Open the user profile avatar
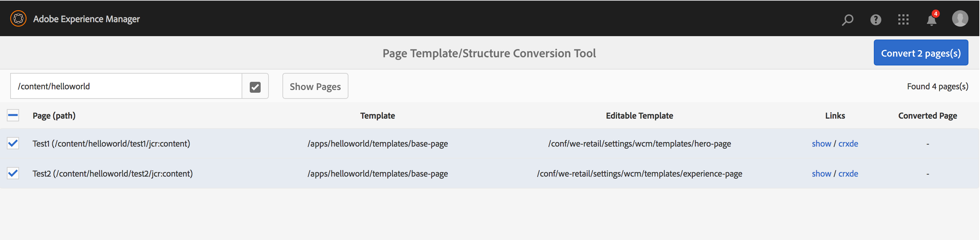Screen dimensions: 980x240 960,18
